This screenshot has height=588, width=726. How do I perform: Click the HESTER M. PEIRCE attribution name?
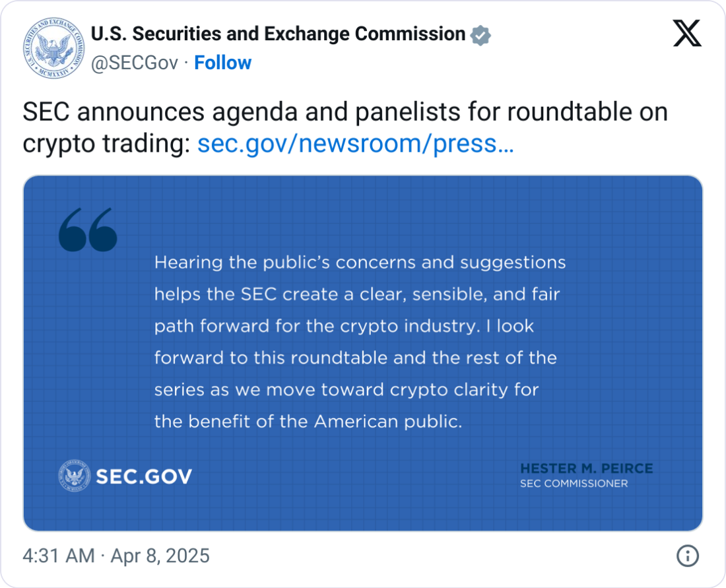586,469
